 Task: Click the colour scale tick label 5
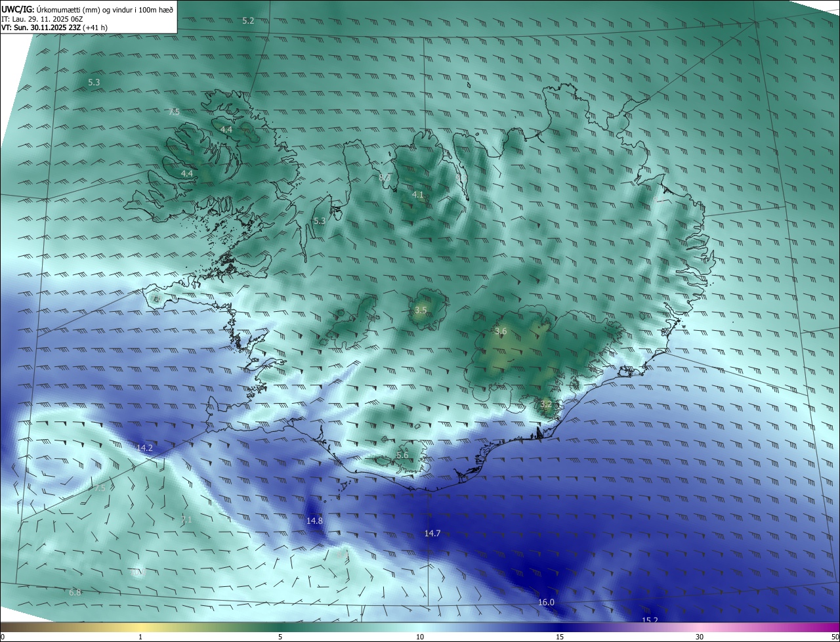(280, 637)
